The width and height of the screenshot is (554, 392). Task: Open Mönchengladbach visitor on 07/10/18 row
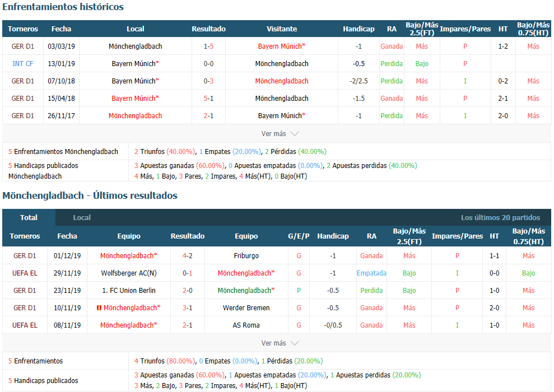tap(282, 81)
